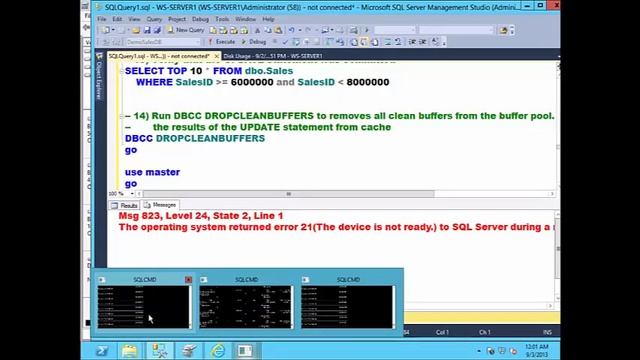Viewport: 640px width, 360px height.
Task: Open the Query Options icon
Action: [306, 42]
